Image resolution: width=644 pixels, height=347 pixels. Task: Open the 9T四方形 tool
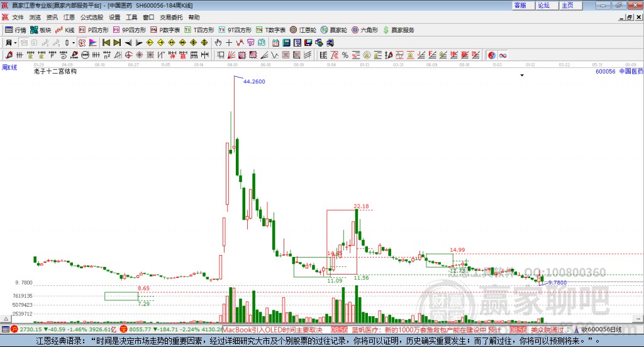tap(235, 30)
